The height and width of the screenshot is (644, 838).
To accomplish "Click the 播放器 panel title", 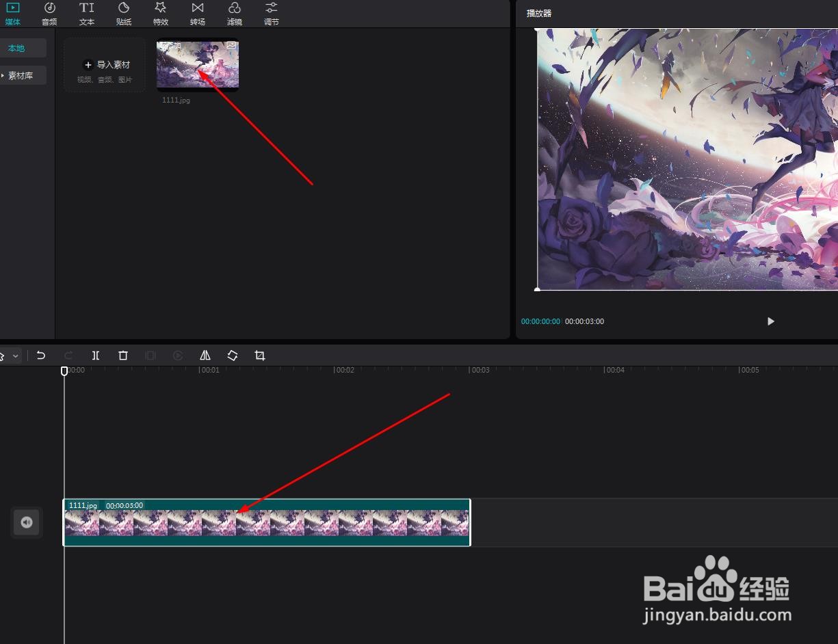I will [539, 13].
